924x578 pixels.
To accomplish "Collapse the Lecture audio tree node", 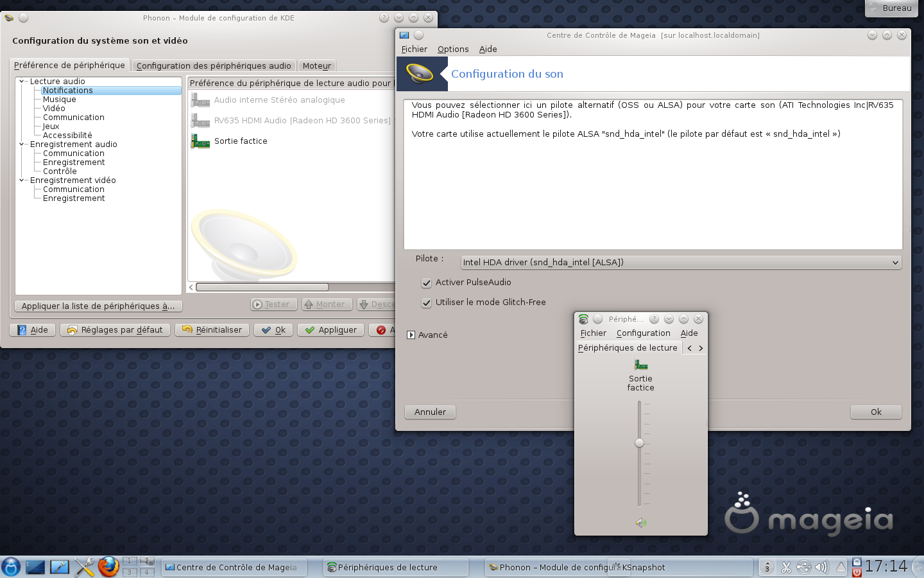I will coord(22,81).
